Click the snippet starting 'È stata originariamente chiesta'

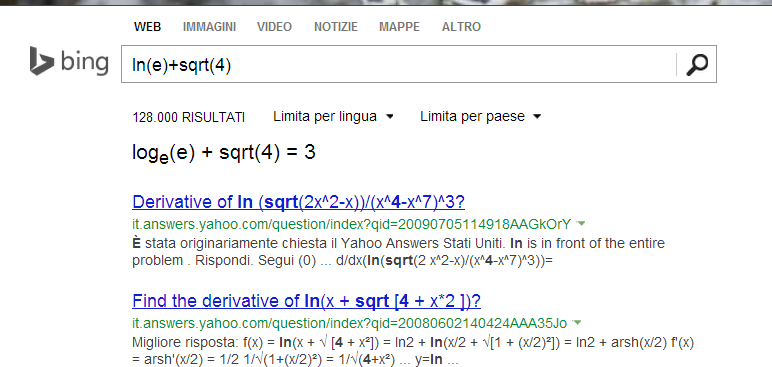point(398,252)
